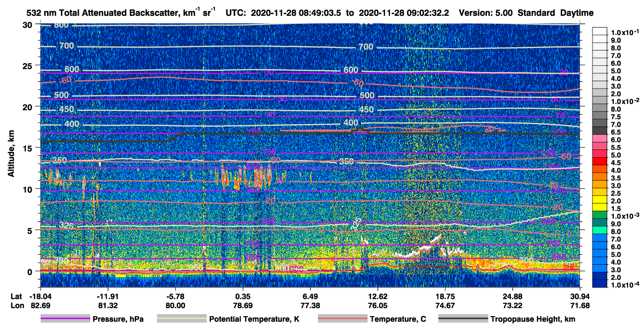644x330 pixels.
Task: Click the latitude value '-18.04'
Action: (40, 296)
